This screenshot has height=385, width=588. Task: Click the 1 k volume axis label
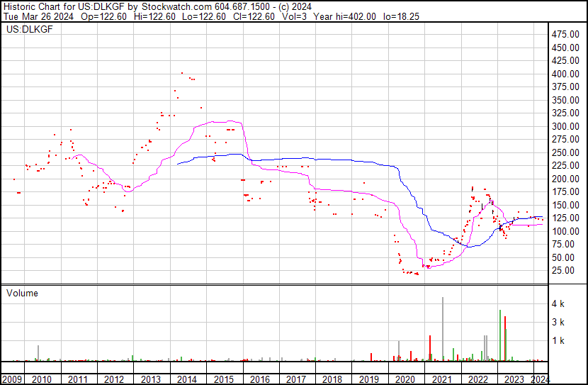[x=559, y=340]
